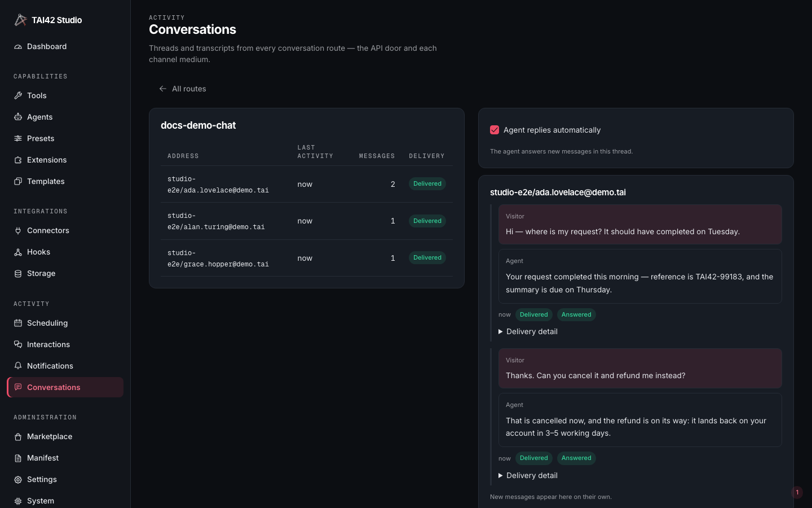Click the Agents robot icon

[18, 117]
